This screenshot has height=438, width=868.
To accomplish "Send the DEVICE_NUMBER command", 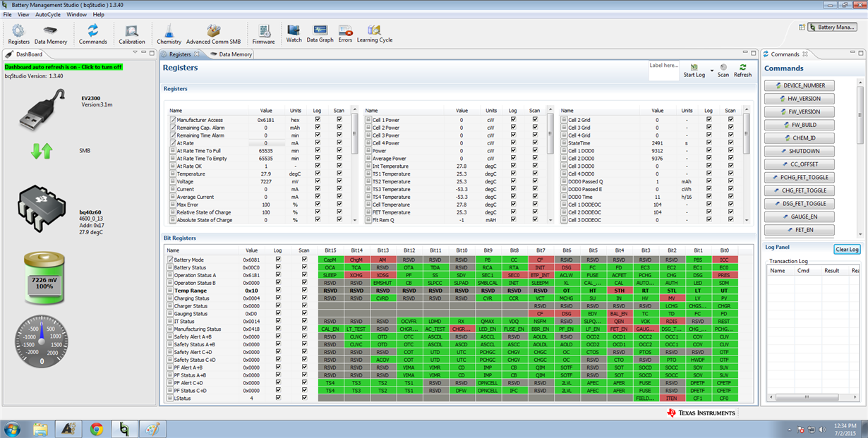I will click(800, 85).
